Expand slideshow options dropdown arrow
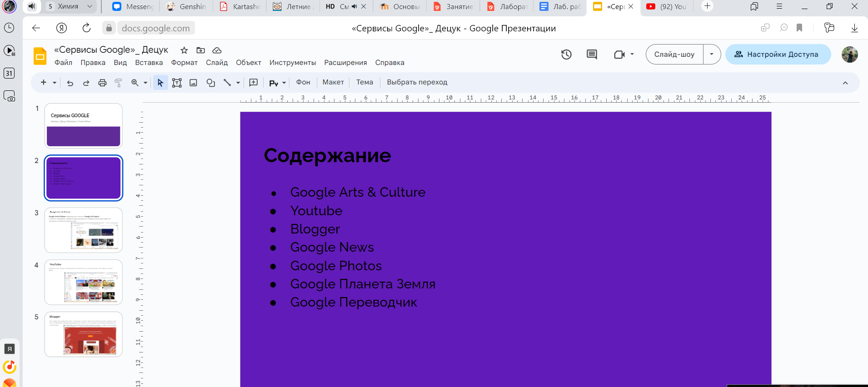The height and width of the screenshot is (387, 868). [712, 55]
